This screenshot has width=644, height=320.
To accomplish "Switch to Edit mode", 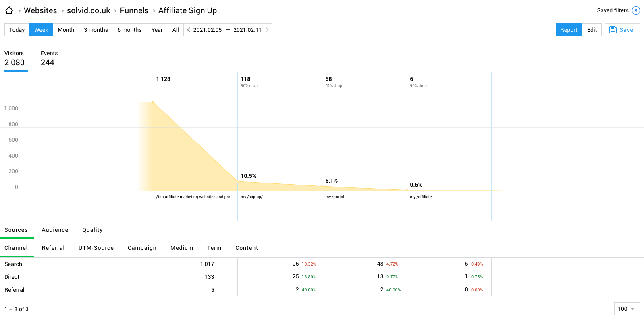I will click(x=592, y=30).
